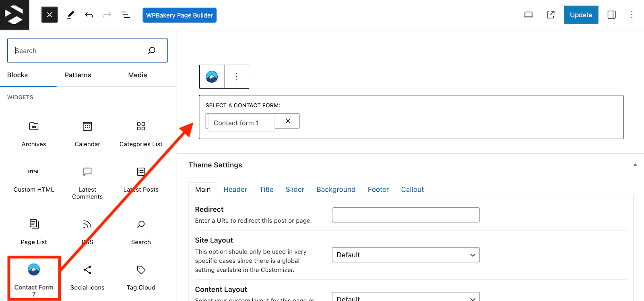644x301 pixels.
Task: Insert the Custom HTML block
Action: pyautogui.click(x=34, y=180)
